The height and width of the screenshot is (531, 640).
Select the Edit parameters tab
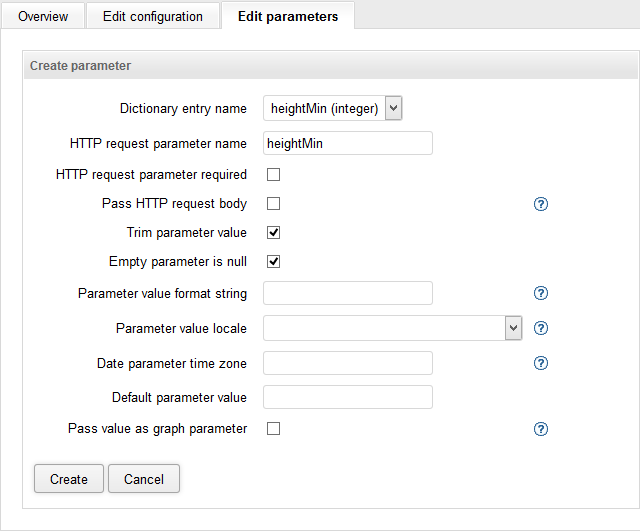pyautogui.click(x=287, y=16)
